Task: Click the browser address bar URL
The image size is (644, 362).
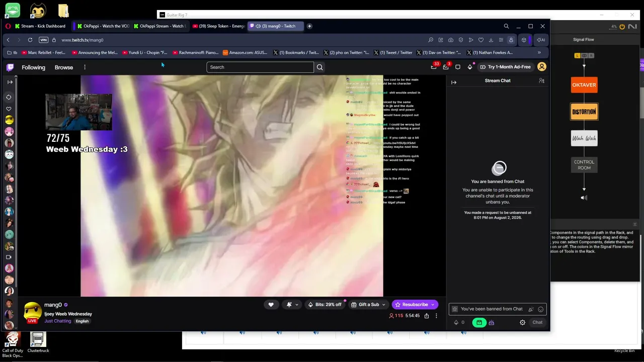Action: coord(83,40)
